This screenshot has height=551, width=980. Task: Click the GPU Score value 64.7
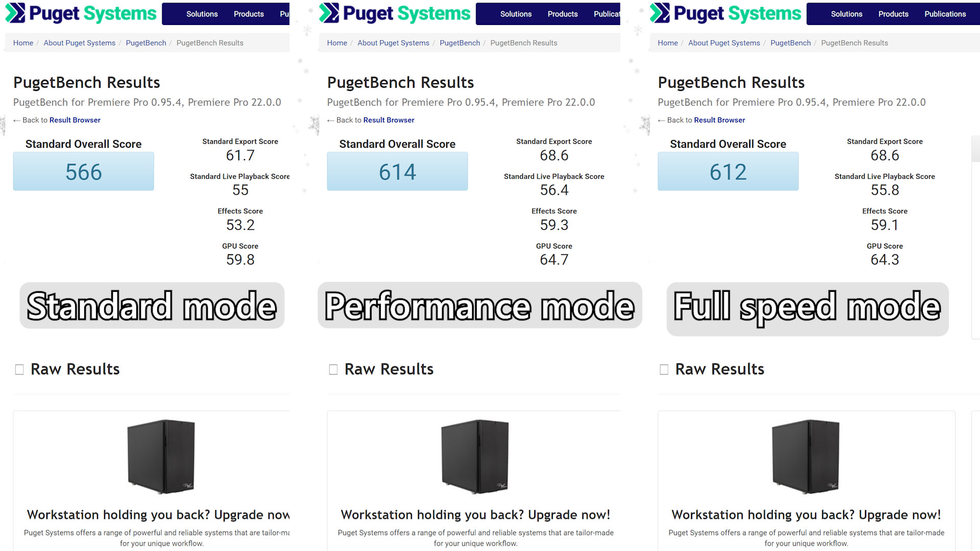tap(554, 259)
